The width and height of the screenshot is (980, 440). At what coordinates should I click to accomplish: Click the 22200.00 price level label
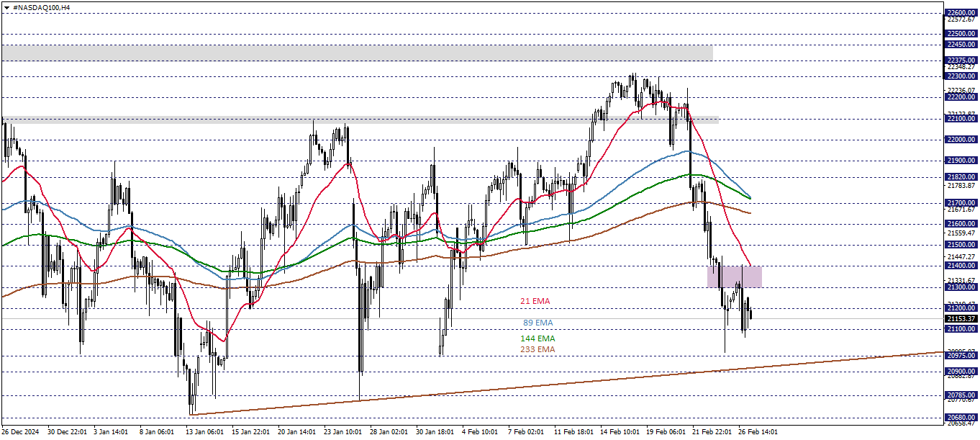click(962, 96)
